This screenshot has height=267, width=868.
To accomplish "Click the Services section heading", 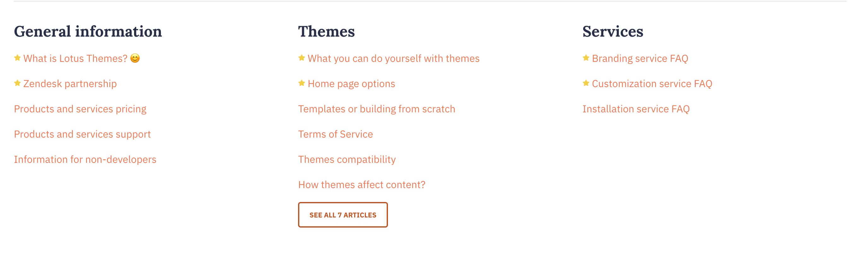I will [613, 32].
